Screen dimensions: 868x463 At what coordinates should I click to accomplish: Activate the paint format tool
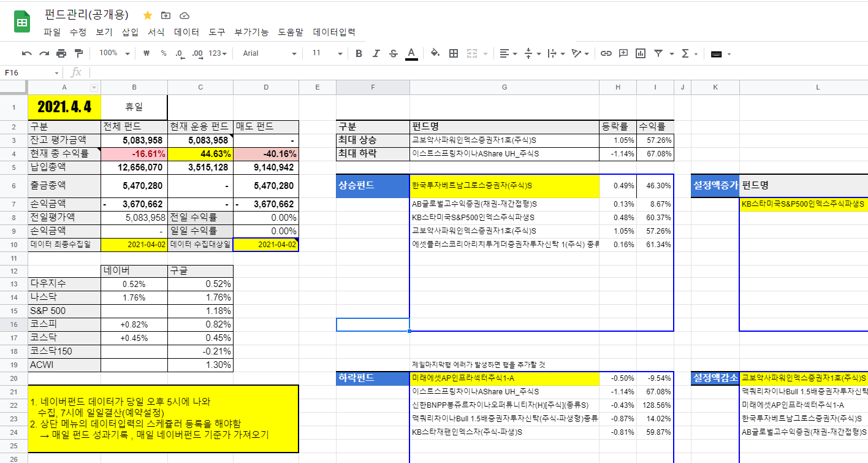coord(78,53)
